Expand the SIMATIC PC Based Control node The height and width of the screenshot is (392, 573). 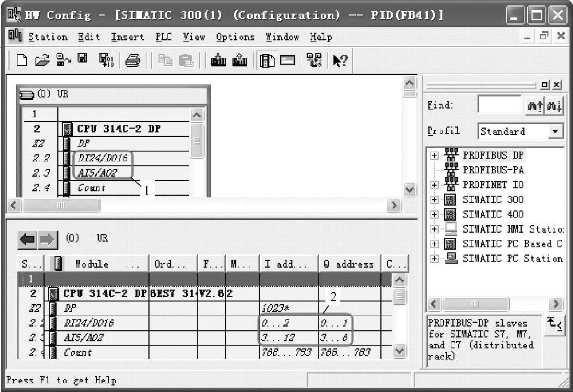click(x=434, y=244)
